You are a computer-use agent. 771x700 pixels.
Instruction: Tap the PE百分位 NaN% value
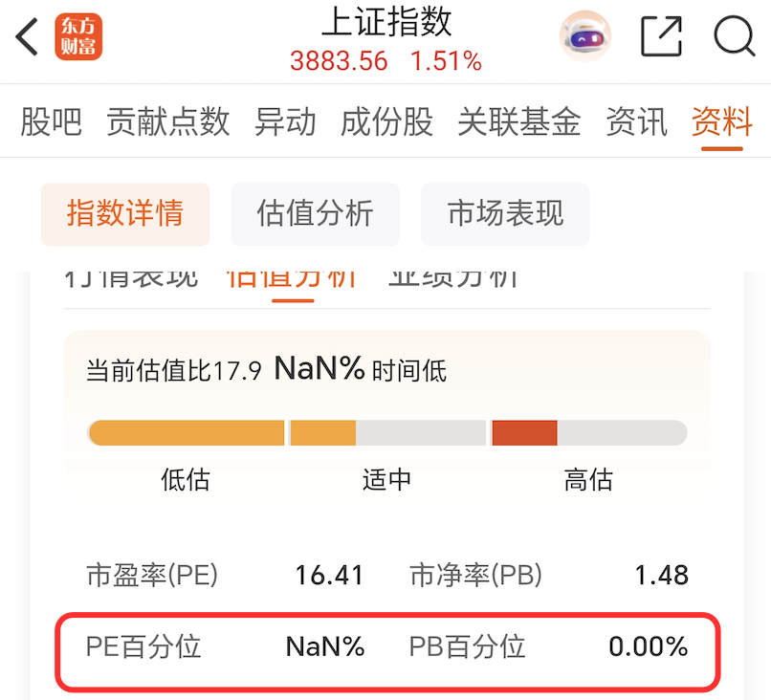point(325,646)
